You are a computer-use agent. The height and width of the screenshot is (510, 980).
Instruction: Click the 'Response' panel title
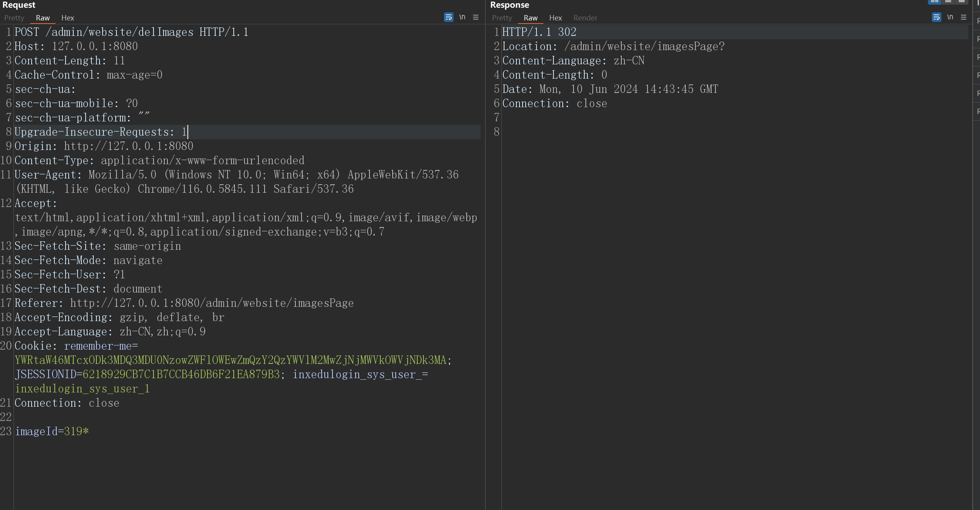(509, 5)
